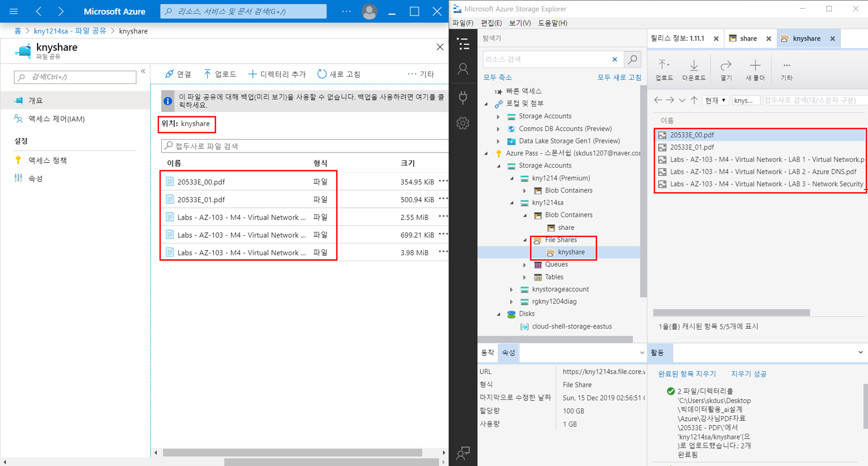Collapse the Azure side menu with double chevron

pos(143,71)
